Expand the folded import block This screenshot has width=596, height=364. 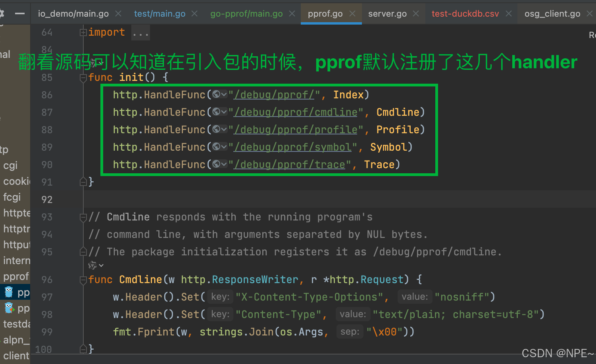[x=83, y=32]
